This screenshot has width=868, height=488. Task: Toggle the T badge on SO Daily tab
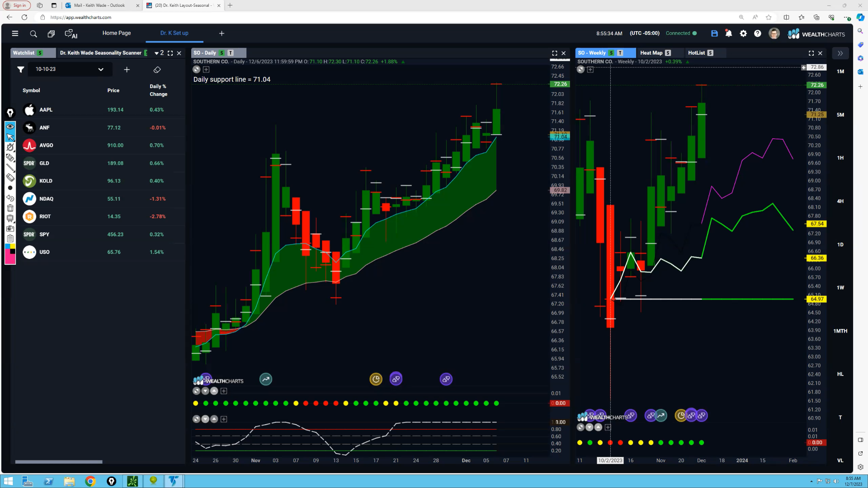pos(231,53)
